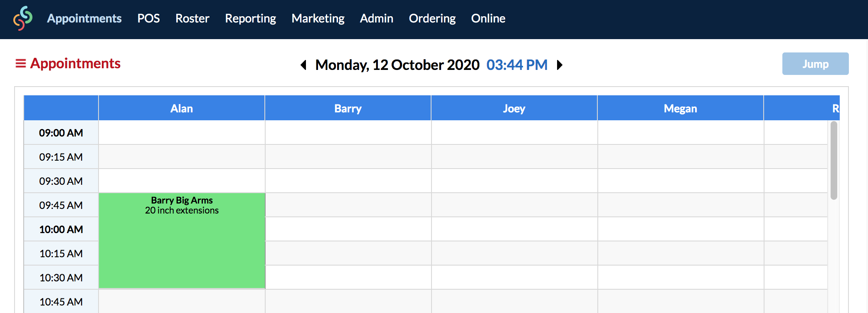Select Alan's 09:00 AM slot
The image size is (868, 313).
click(x=182, y=133)
